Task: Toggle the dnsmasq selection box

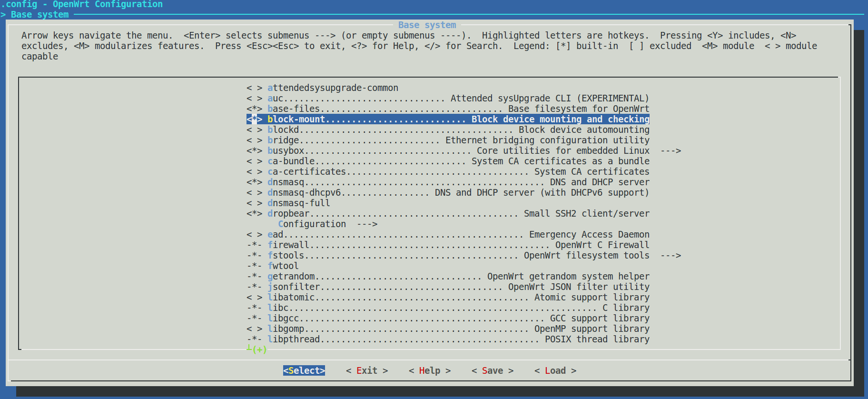Action: 254,182
